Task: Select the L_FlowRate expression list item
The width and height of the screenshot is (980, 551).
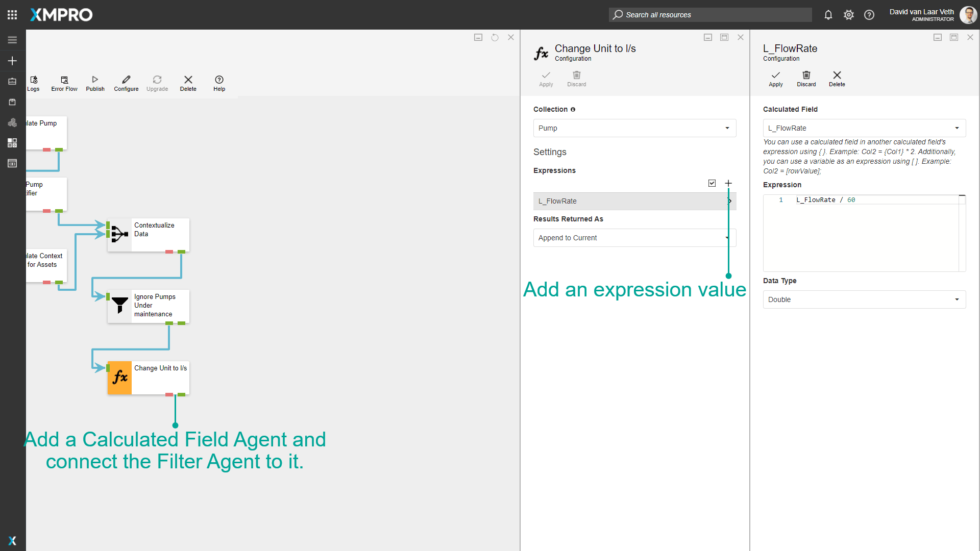Action: (x=634, y=201)
